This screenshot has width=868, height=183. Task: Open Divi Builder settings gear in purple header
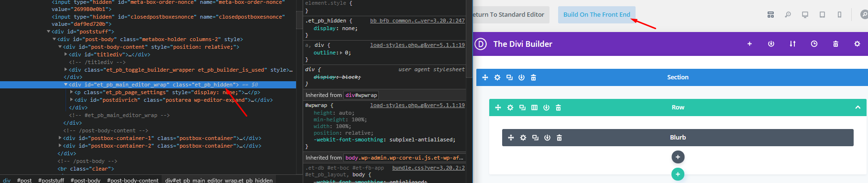(x=857, y=44)
